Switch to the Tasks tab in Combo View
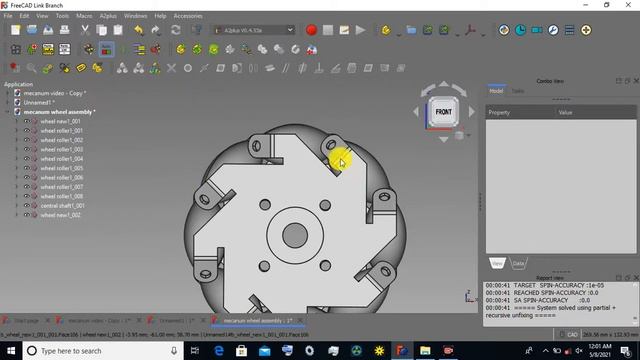 (x=518, y=91)
